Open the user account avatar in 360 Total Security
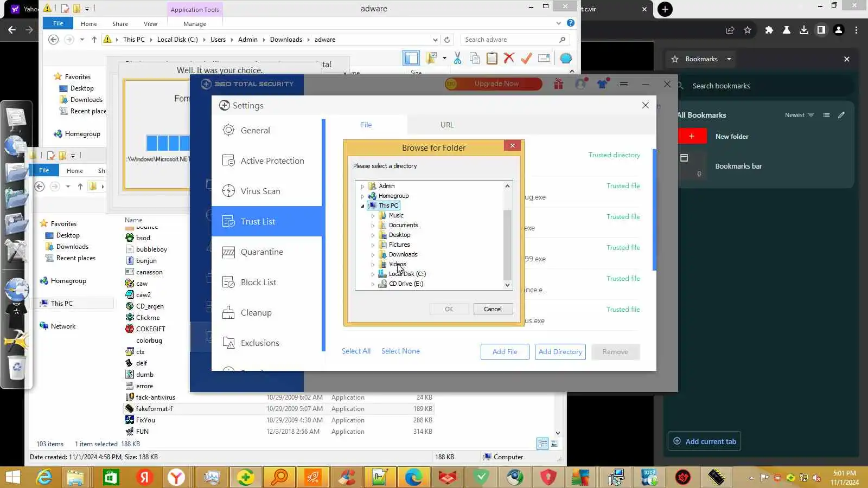The height and width of the screenshot is (488, 868). (x=580, y=84)
